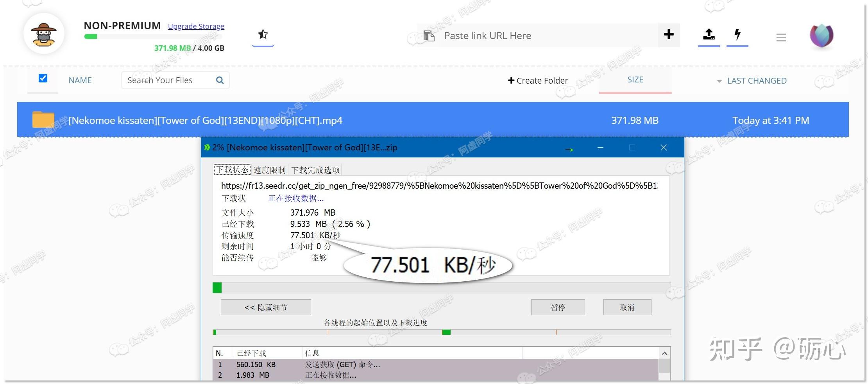Viewport: 868px width, 384px height.
Task: Click the download URL text
Action: [440, 186]
